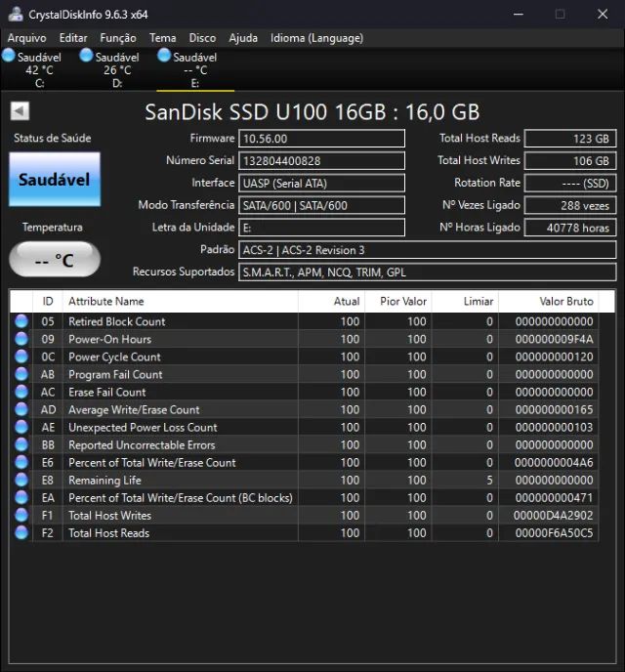The image size is (625, 672).
Task: Select the D: drive health orb
Action: [x=86, y=55]
